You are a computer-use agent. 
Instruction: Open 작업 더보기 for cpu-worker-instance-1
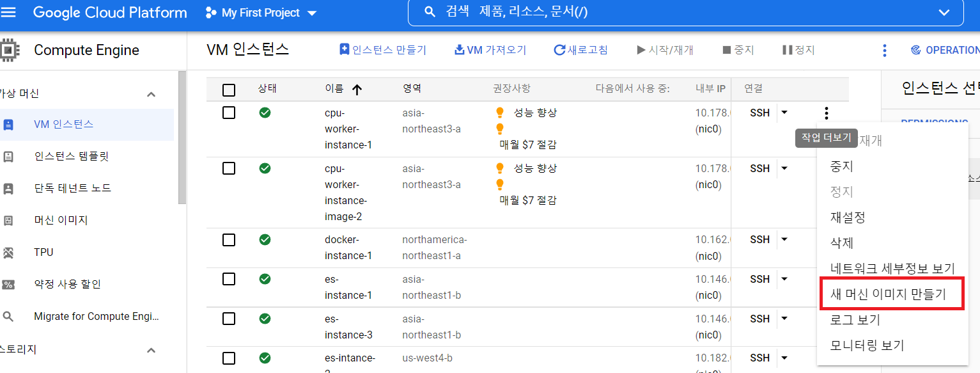(827, 113)
